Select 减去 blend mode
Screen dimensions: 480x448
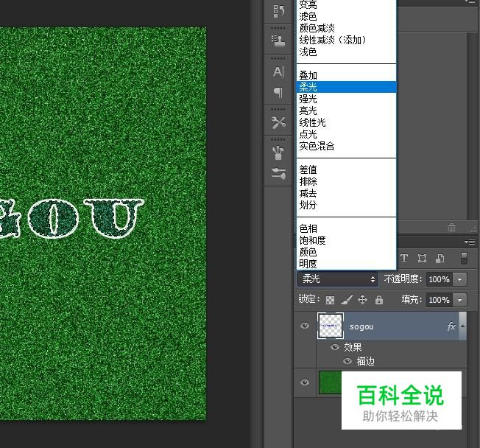point(347,193)
